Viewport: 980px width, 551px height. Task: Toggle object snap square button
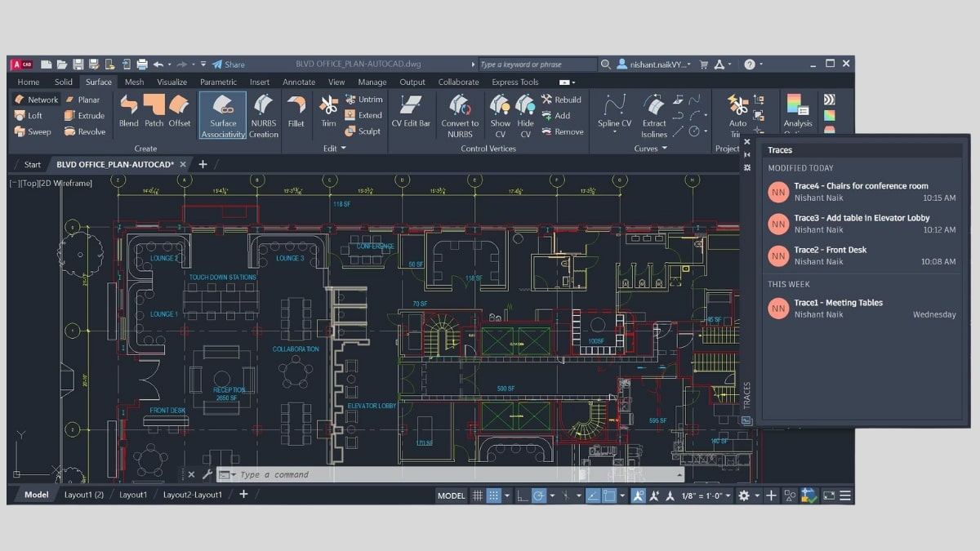[x=609, y=495]
